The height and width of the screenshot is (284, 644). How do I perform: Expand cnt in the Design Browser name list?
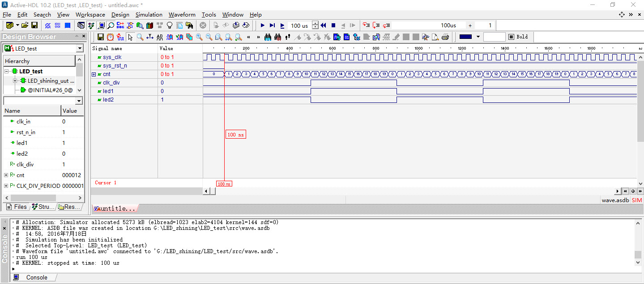point(6,175)
